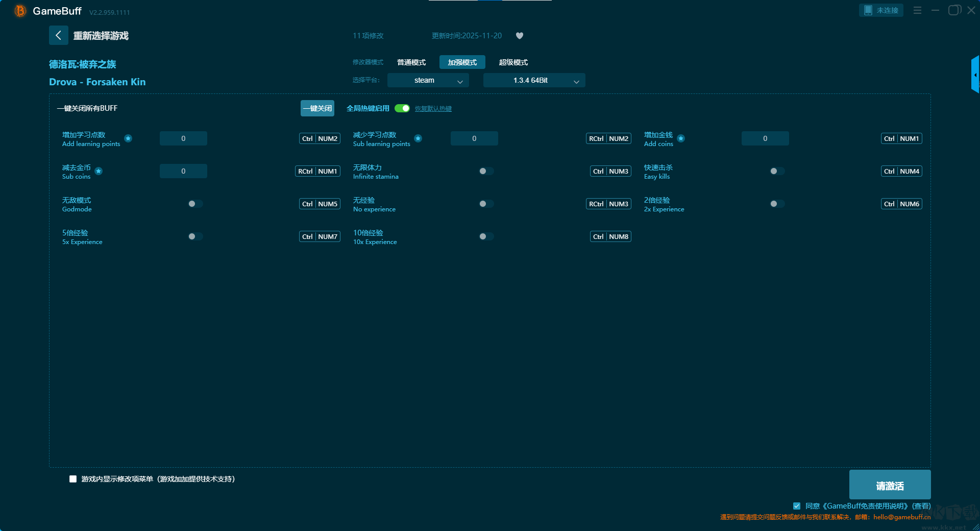Click the Add coins value input field
The image size is (980, 531).
(765, 138)
